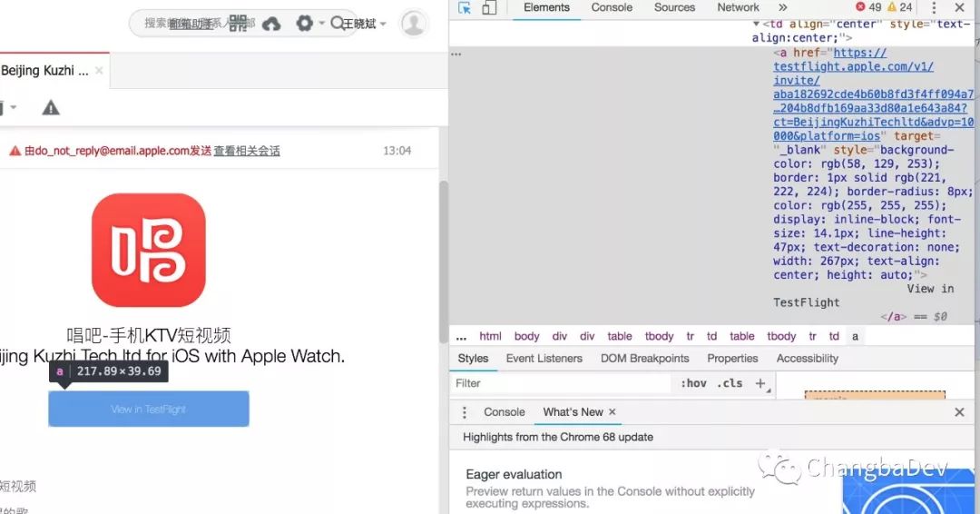The image size is (980, 514).
Task: Click the Eager evaluation heading
Action: (514, 474)
